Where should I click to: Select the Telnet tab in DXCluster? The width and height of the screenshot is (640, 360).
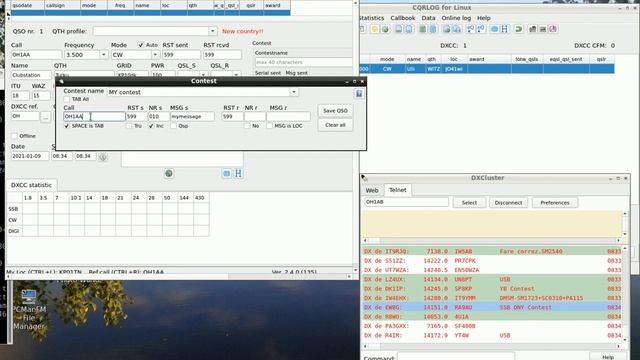click(398, 190)
